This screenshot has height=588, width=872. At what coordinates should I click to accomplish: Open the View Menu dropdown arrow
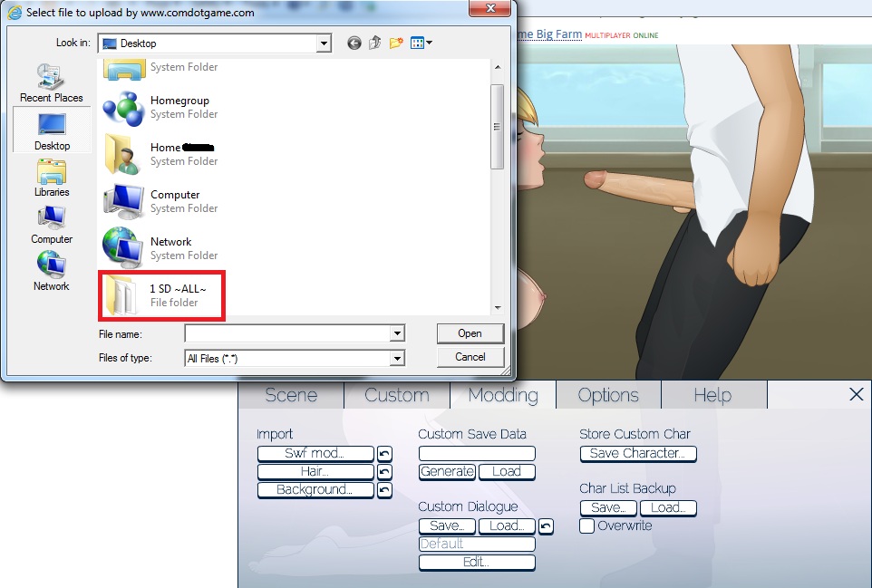429,43
